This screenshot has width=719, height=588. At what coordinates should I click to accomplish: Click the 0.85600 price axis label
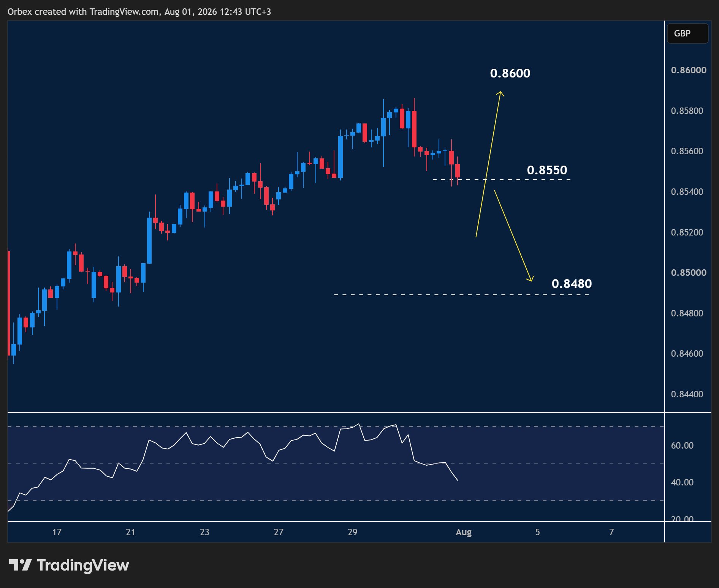pos(687,151)
